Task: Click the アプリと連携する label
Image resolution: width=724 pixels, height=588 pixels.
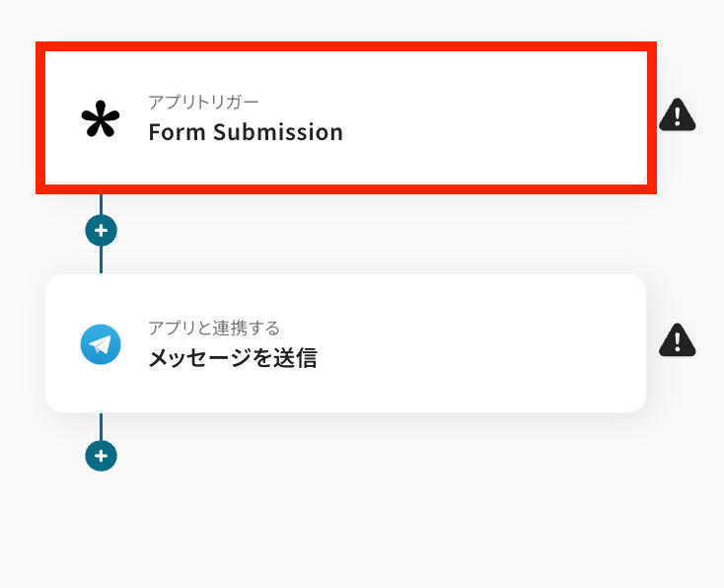Action: tap(214, 327)
